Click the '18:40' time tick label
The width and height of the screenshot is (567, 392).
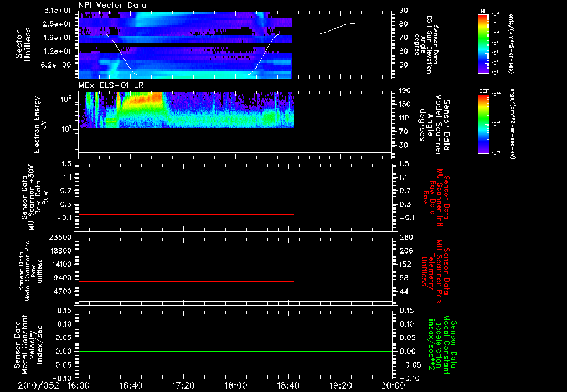288,385
